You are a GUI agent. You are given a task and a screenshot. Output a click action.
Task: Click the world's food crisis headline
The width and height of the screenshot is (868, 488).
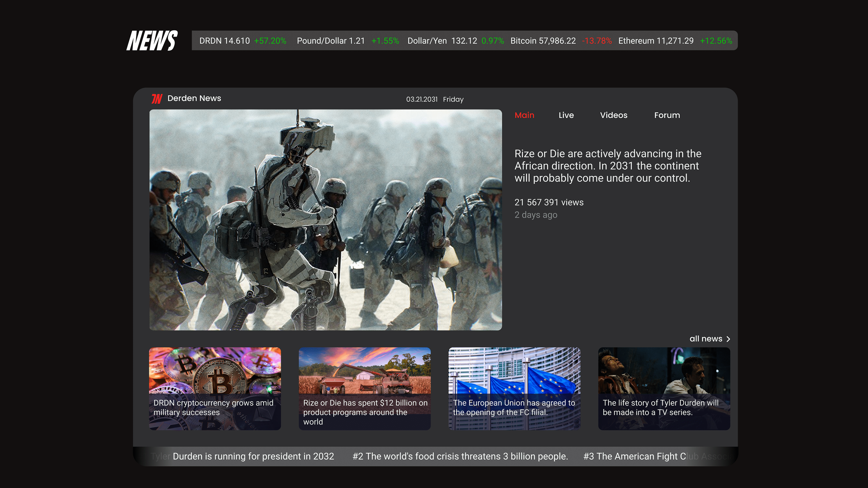pos(460,456)
